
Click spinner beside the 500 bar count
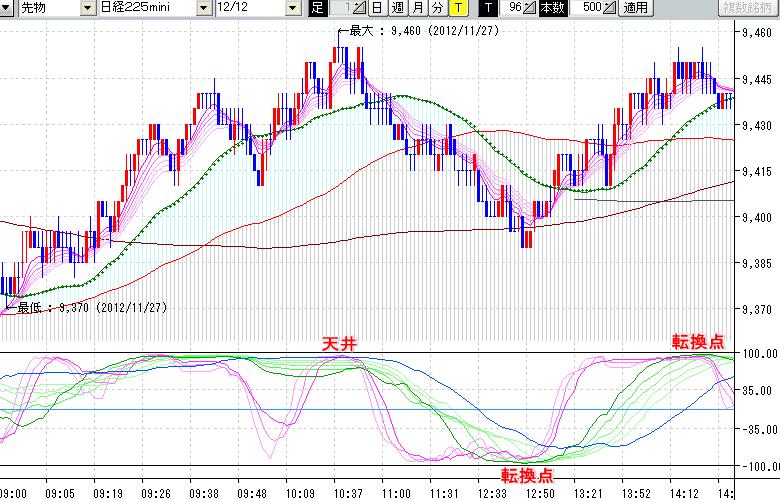(x=611, y=8)
